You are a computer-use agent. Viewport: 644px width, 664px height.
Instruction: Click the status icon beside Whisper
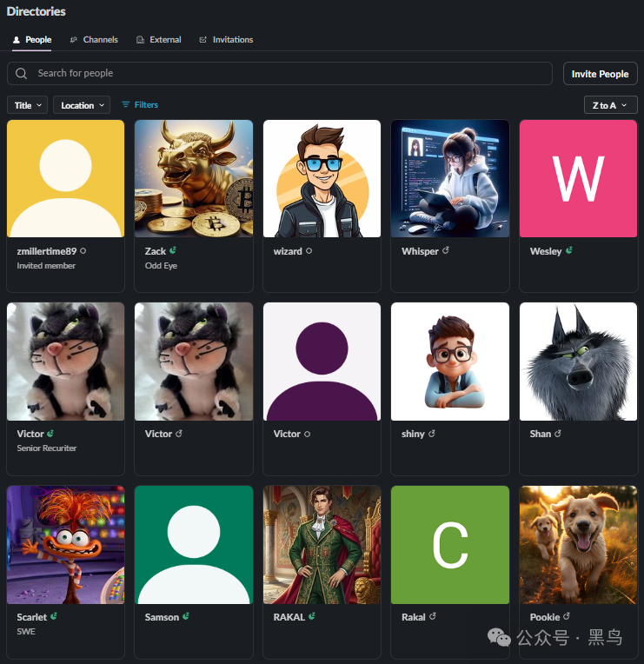446,250
